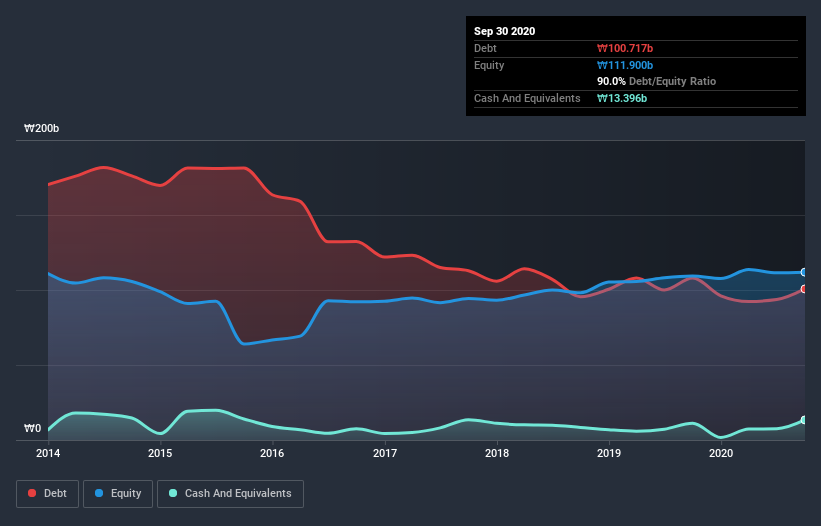This screenshot has width=821, height=526.
Task: Click the ₩0 y-axis label
Action: click(x=32, y=428)
